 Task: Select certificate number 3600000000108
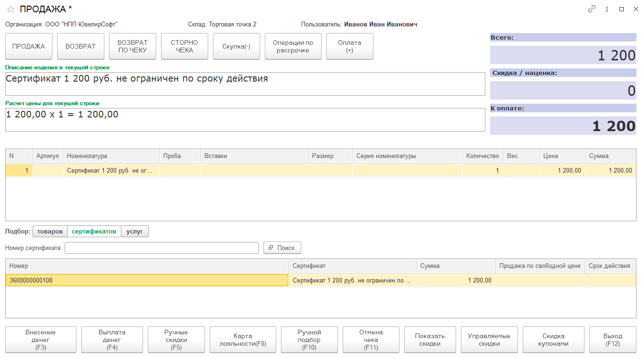(x=147, y=280)
